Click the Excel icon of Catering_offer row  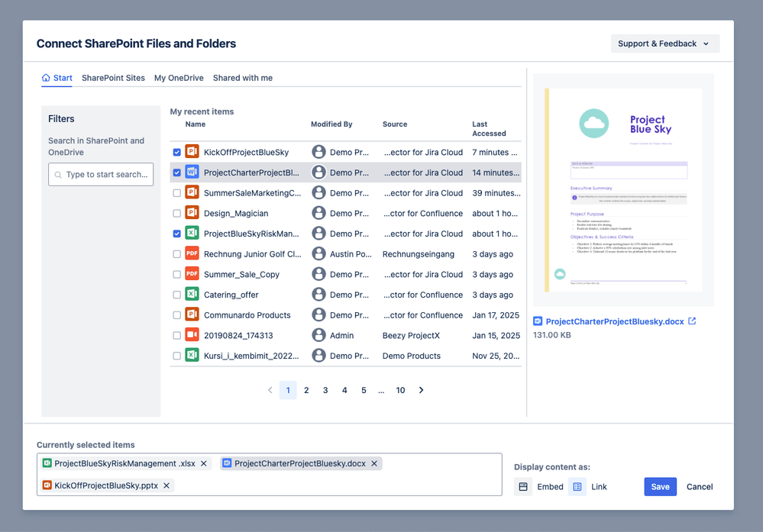[x=192, y=294]
